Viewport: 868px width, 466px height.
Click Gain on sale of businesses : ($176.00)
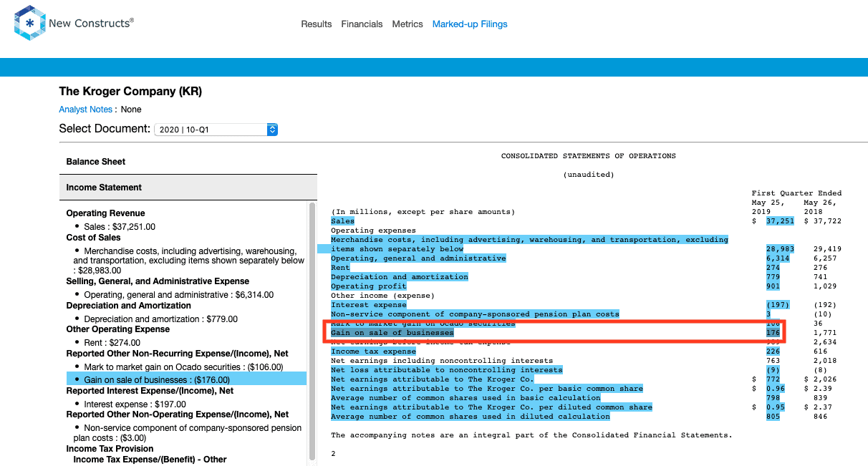pos(186,379)
